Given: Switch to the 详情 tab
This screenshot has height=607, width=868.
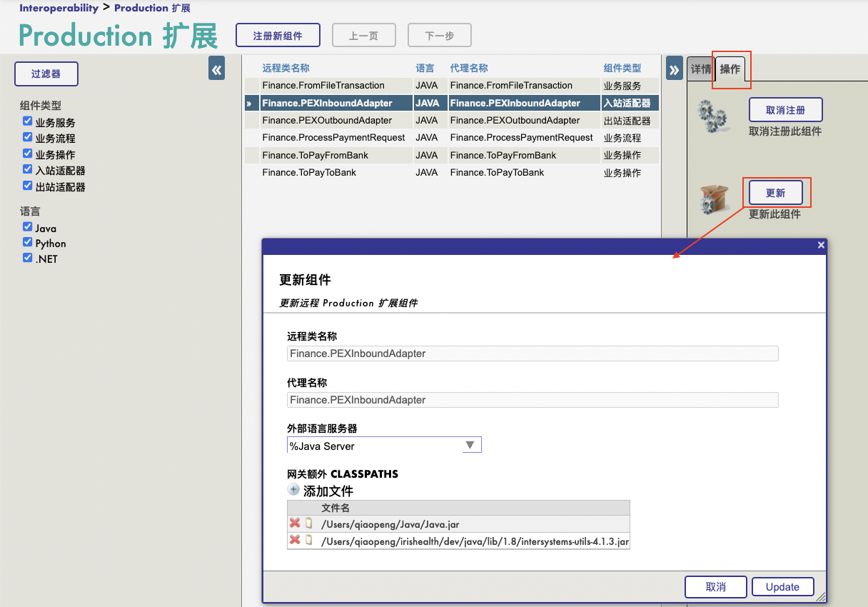Looking at the screenshot, I should click(x=700, y=69).
